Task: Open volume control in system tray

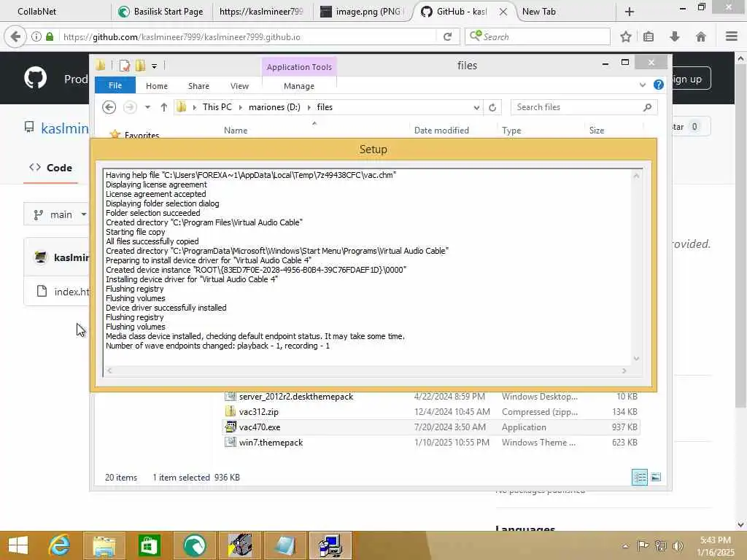Action: point(678,545)
